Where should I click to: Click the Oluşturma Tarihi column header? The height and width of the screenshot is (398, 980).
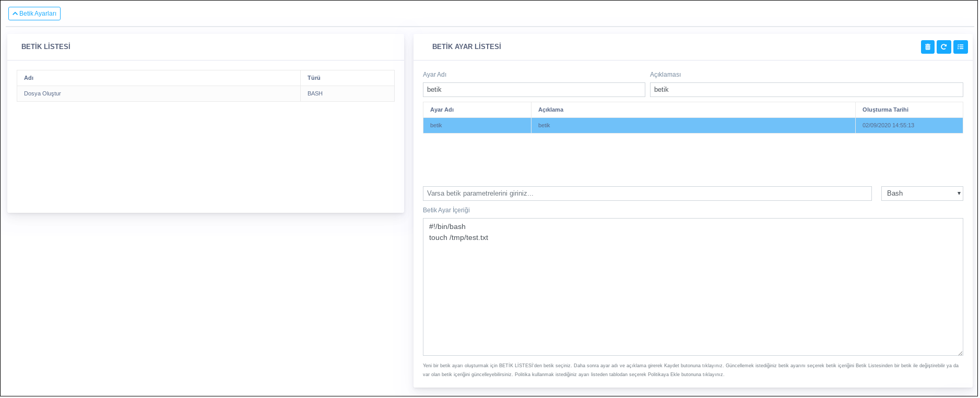coord(885,110)
